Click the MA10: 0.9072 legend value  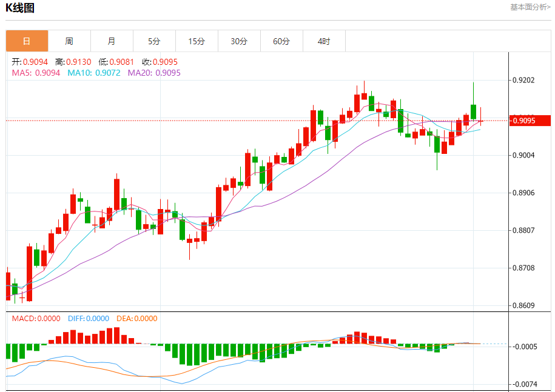[94, 73]
